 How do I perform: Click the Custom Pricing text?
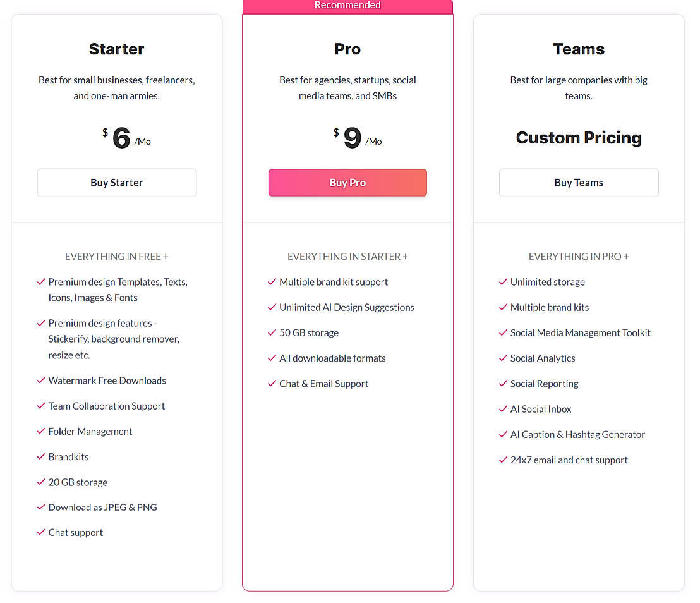point(579,138)
